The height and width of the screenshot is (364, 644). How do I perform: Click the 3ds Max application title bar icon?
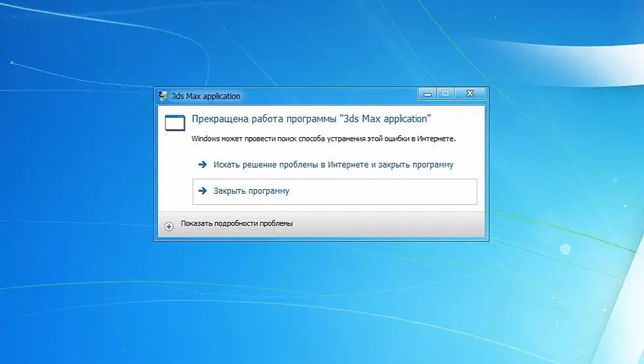click(163, 96)
